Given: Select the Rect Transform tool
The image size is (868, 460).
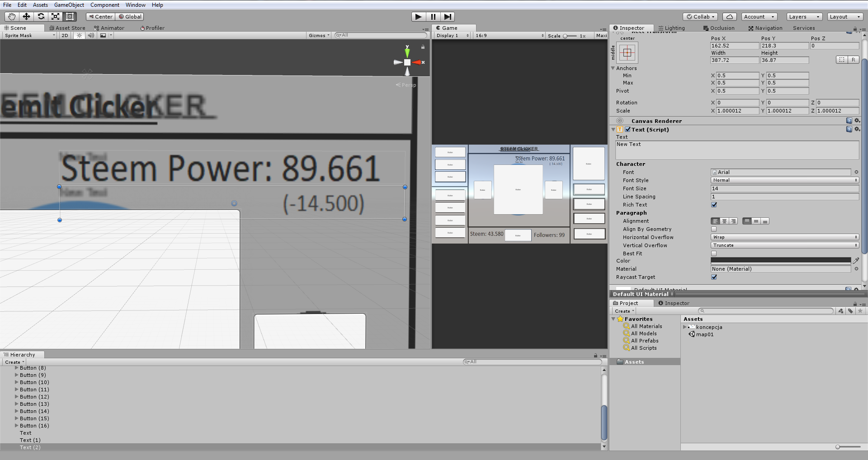Looking at the screenshot, I should pyautogui.click(x=70, y=17).
